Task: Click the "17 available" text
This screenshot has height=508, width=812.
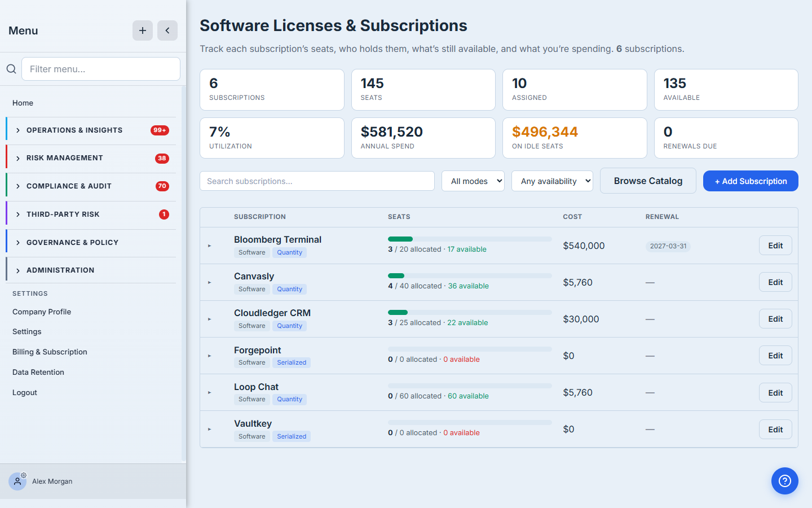Action: pos(467,249)
